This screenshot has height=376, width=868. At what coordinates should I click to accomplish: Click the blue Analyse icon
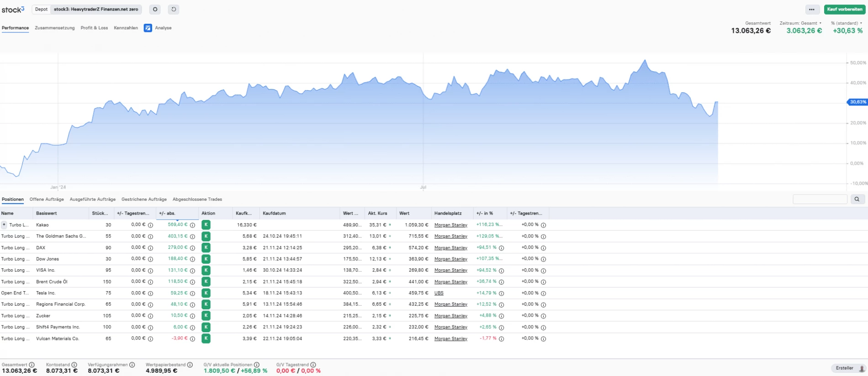coord(148,28)
